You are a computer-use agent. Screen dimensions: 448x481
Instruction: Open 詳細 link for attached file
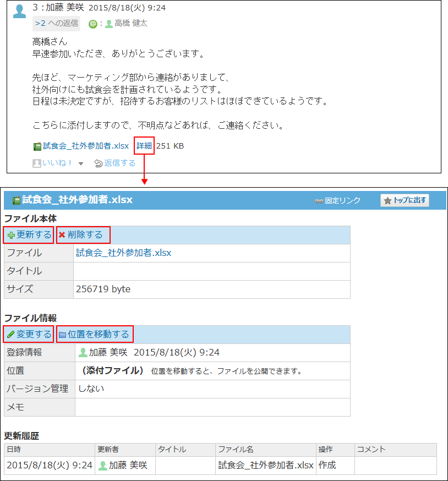144,146
